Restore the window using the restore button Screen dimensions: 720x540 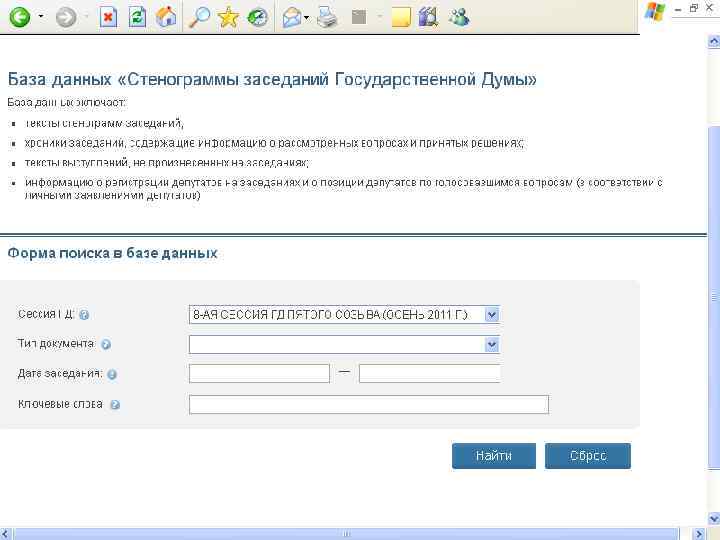tap(694, 8)
